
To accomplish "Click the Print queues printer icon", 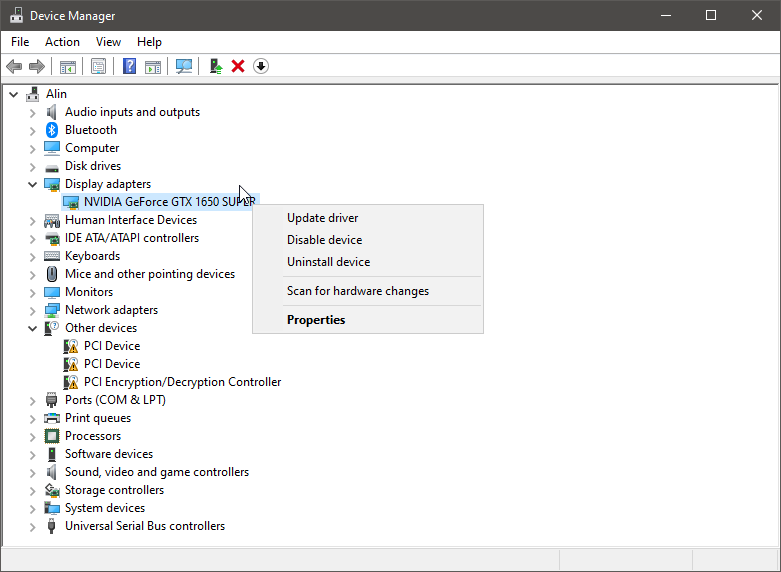I will (x=52, y=418).
